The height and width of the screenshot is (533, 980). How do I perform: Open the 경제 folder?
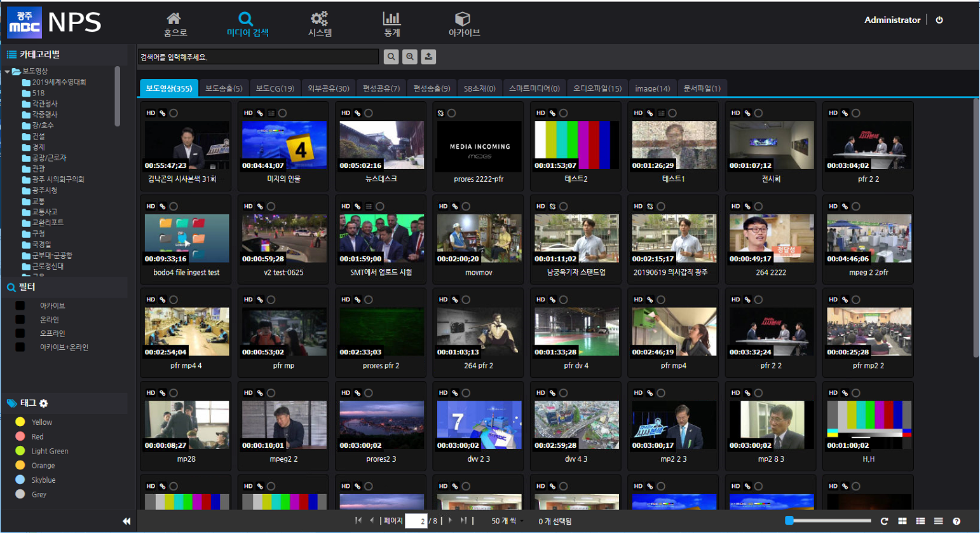click(33, 147)
